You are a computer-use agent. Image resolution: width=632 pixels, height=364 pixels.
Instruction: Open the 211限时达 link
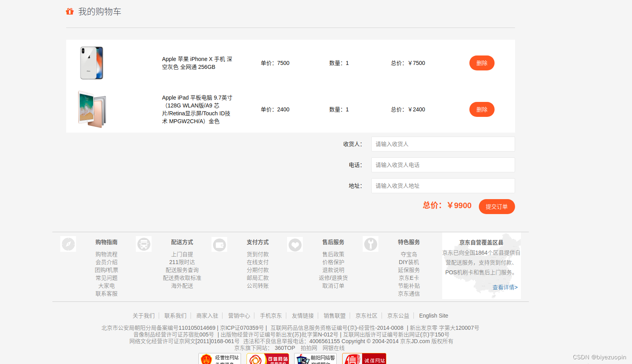(x=182, y=262)
